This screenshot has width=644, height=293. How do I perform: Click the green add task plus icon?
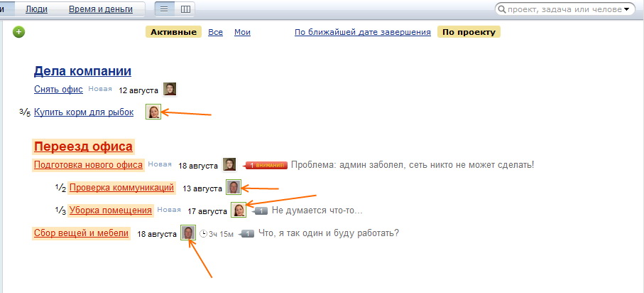[19, 32]
